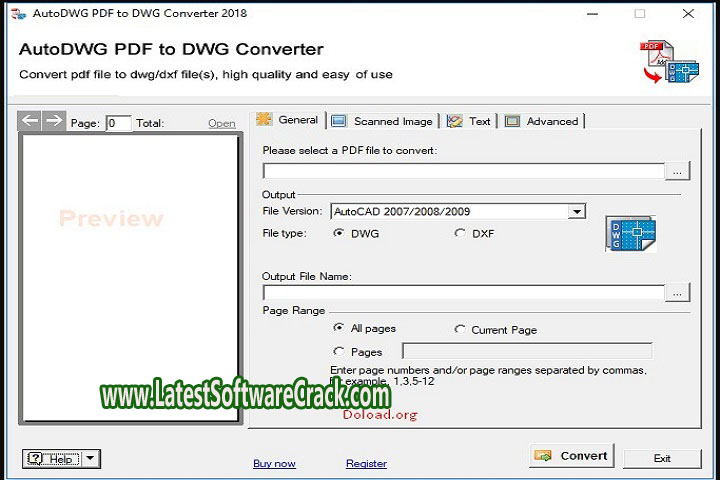Viewport: 720px width, 480px height.
Task: Click the app icon in title bar
Action: click(x=19, y=14)
